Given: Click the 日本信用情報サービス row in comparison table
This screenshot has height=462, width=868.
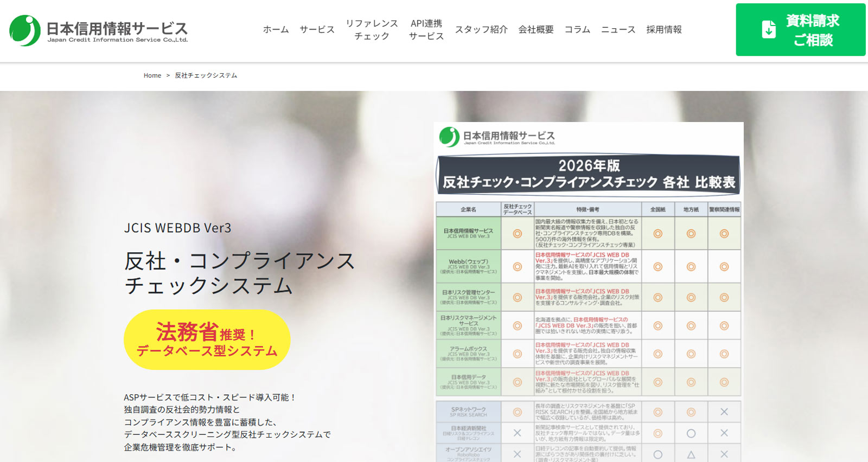Looking at the screenshot, I should (589, 233).
